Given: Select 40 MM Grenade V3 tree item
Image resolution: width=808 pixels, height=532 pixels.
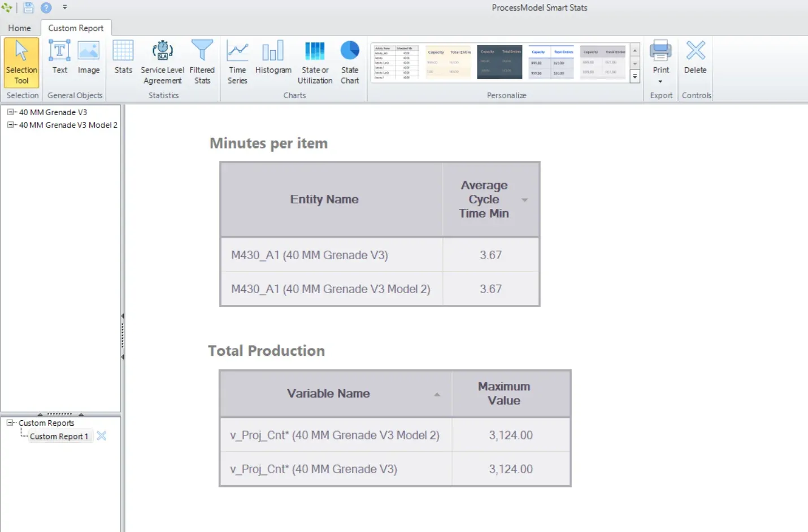Looking at the screenshot, I should [x=53, y=112].
